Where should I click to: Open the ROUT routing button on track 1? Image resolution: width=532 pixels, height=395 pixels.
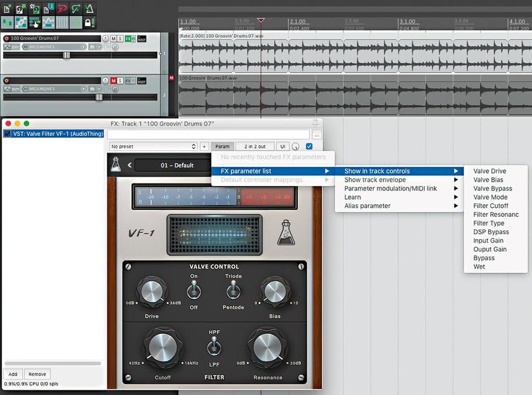point(142,39)
